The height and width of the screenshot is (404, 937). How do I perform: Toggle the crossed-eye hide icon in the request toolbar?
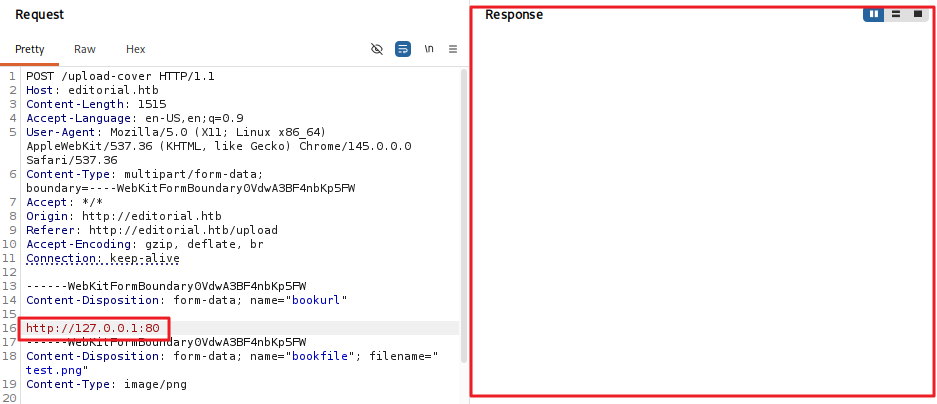pyautogui.click(x=377, y=49)
